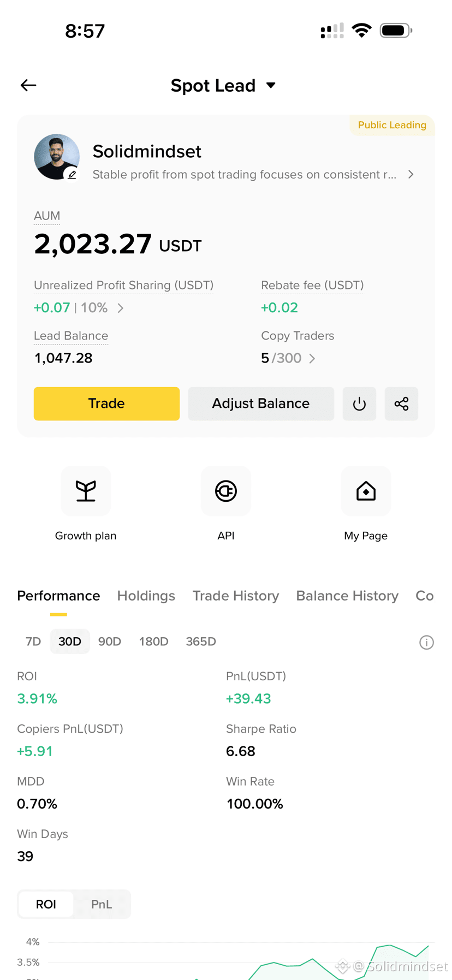Share the portfolio via share icon
The height and width of the screenshot is (980, 452).
click(x=401, y=403)
